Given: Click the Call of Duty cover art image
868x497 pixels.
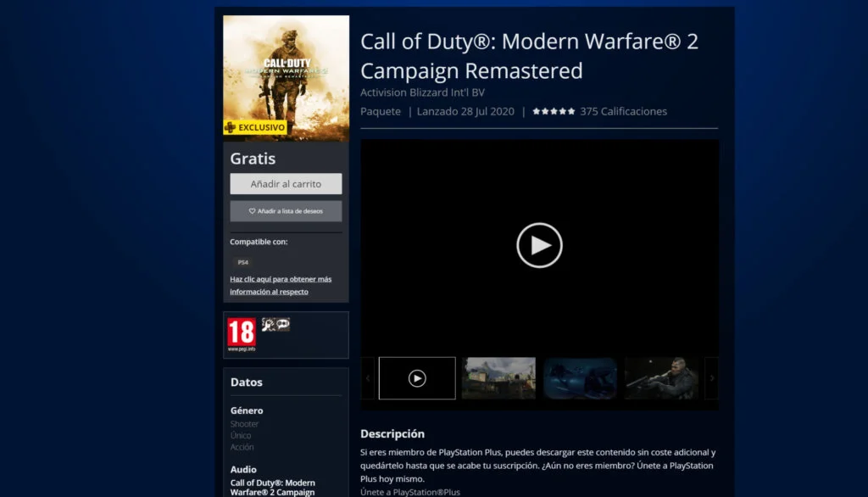Looking at the screenshot, I should [287, 78].
